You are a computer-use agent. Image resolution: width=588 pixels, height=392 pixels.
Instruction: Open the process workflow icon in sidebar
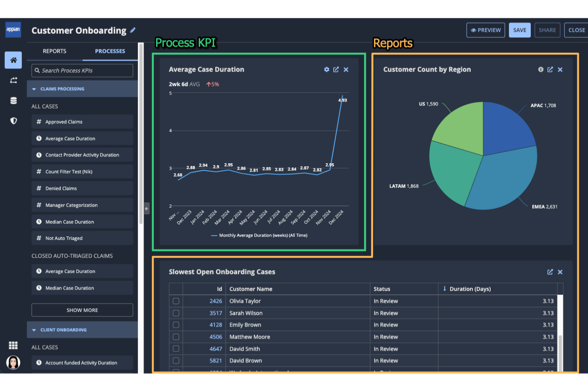pyautogui.click(x=13, y=80)
